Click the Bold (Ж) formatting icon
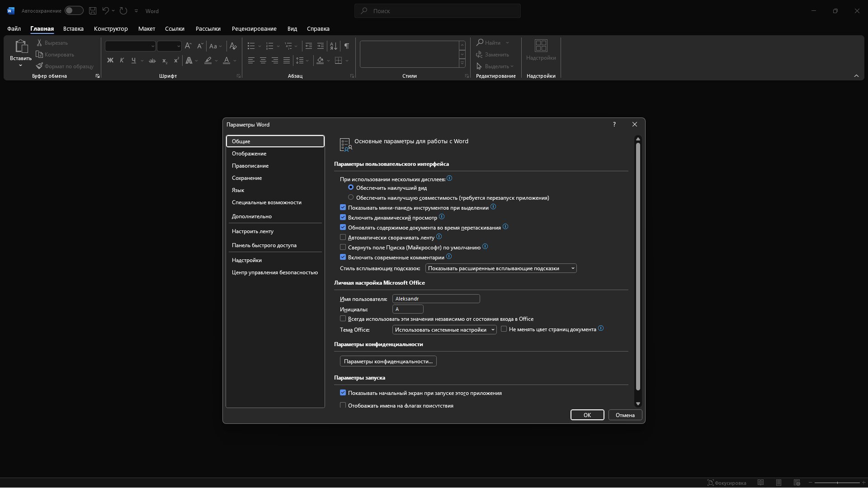Screen dimensions: 868x488 [x=110, y=61]
